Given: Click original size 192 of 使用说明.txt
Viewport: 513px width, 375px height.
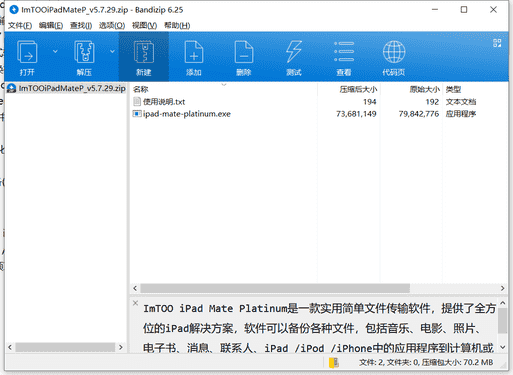Looking at the screenshot, I should coord(432,102).
